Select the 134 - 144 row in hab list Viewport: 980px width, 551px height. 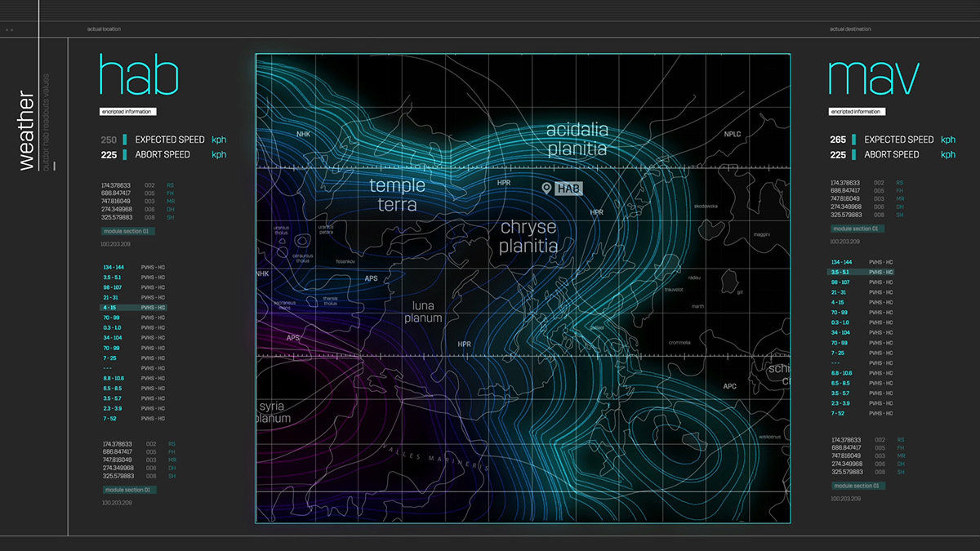coord(133,267)
